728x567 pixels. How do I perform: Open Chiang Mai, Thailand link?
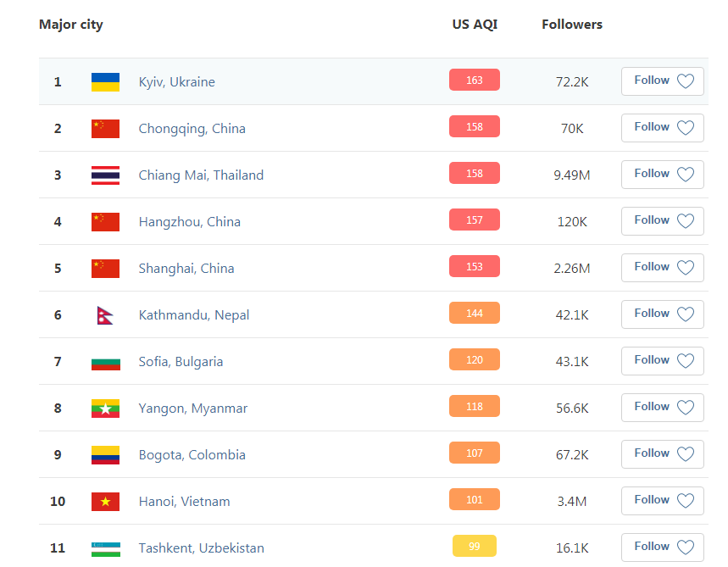coord(201,175)
